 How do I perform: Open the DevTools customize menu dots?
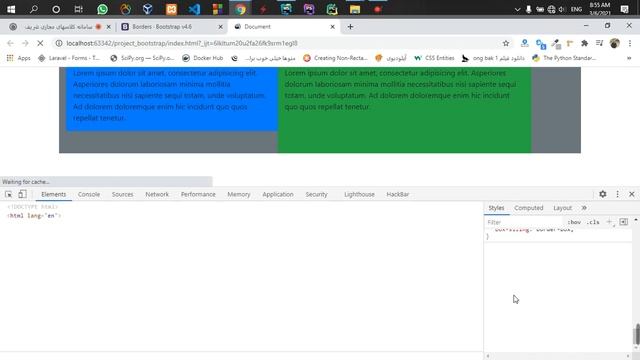pos(617,194)
